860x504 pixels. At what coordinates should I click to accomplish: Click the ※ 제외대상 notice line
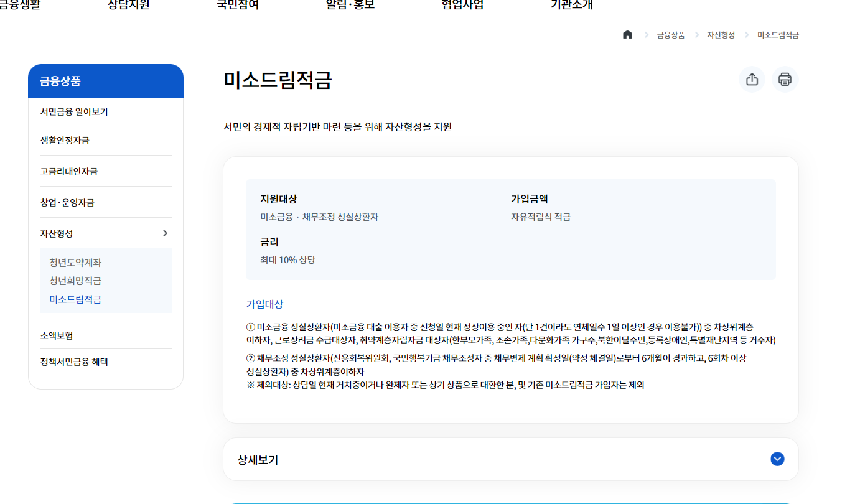tap(446, 385)
